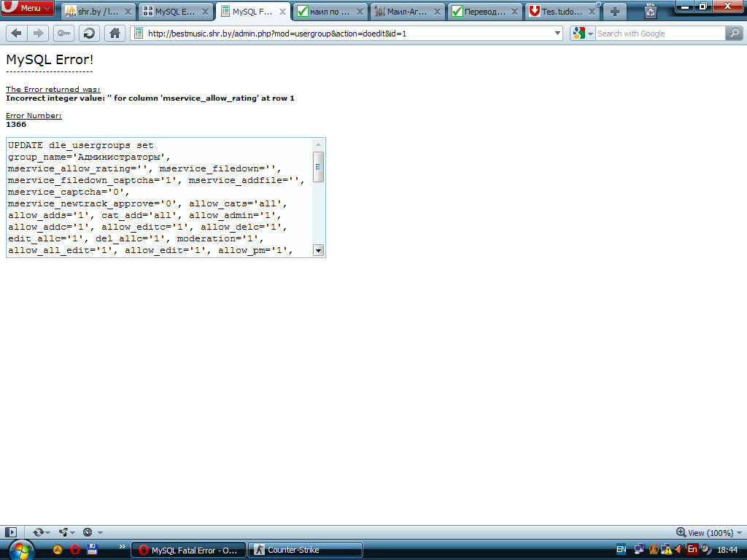The image size is (747, 560).
Task: Toggle the Opera side panel button
Action: [11, 533]
